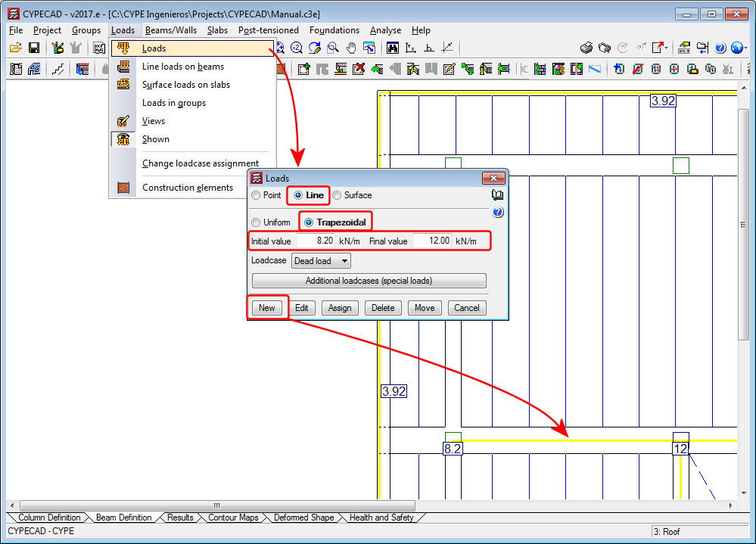Switch to the Contour Maps tab
Viewport: 756px width, 544px height.
(232, 518)
